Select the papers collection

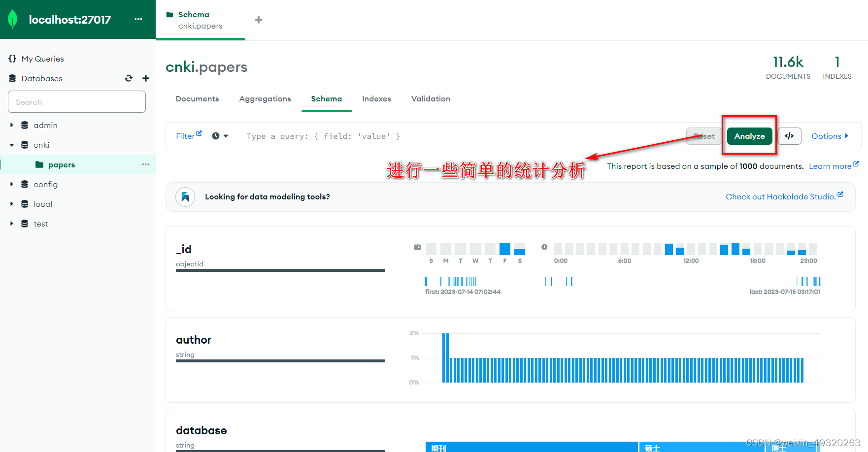coord(62,164)
